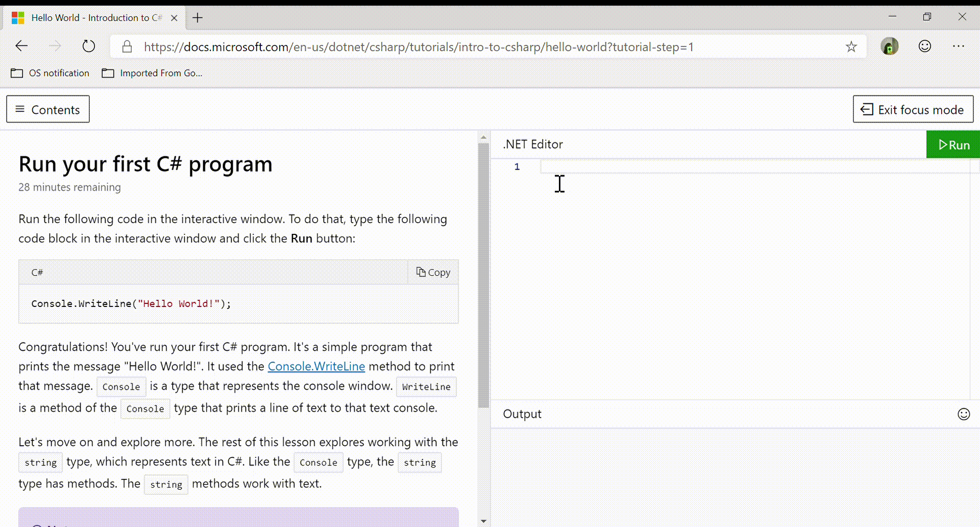This screenshot has height=527, width=980.
Task: Minimize the browser window
Action: [x=892, y=17]
